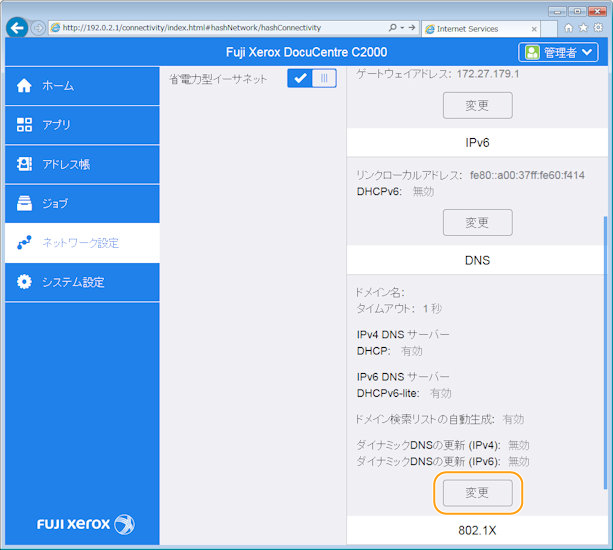Open システム設定 system settings
This screenshot has height=550, width=613.
pos(80,282)
